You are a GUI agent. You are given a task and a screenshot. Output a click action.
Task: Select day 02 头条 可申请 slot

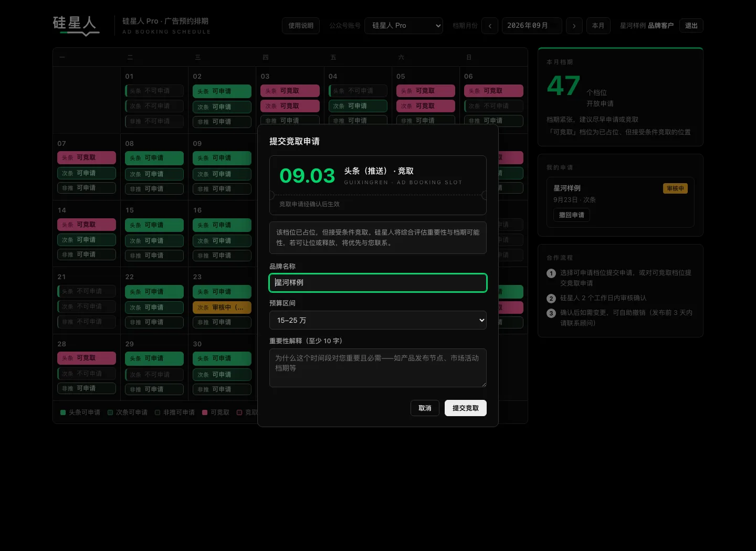tap(222, 91)
